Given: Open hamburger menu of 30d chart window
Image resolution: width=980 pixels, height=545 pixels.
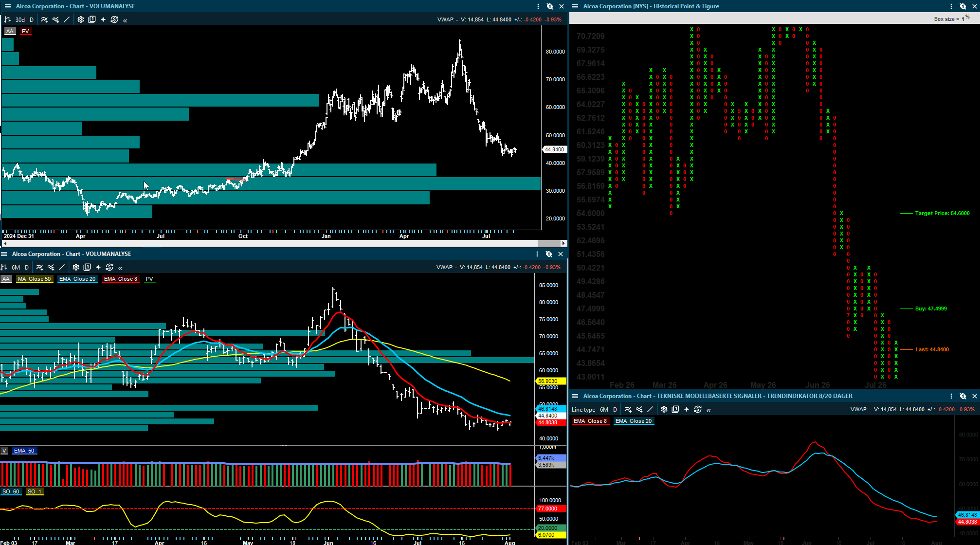Looking at the screenshot, I should point(8,6).
